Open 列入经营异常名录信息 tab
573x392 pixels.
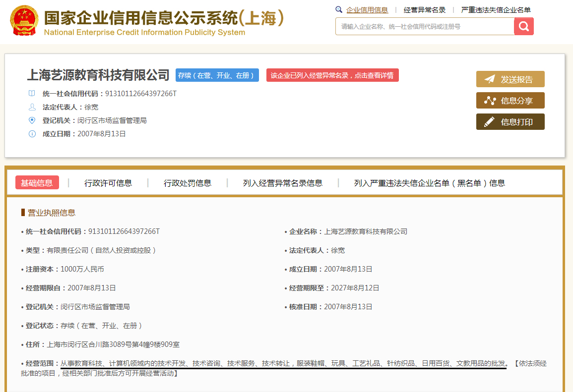(282, 183)
